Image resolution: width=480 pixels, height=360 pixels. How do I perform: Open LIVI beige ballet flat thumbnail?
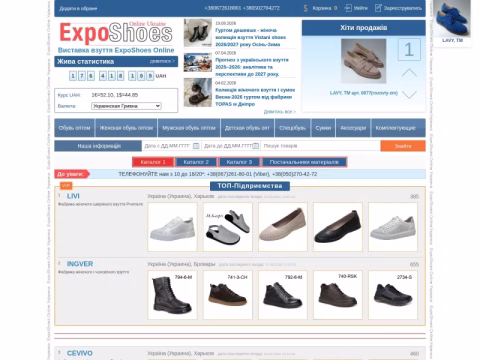(283, 227)
